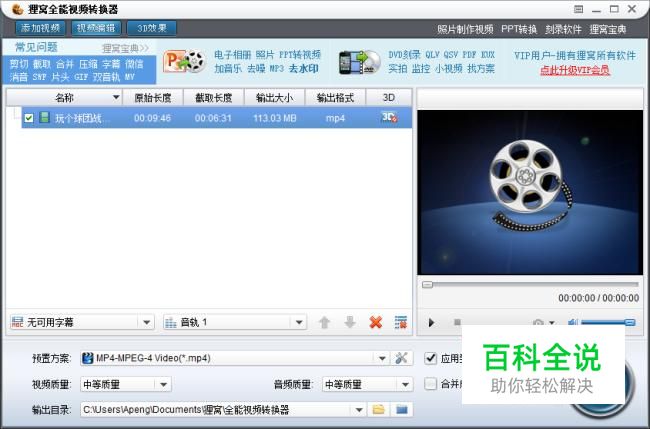This screenshot has height=429, width=650.
Task: Browse for an output directory with the blue folder icon
Action: pos(401,410)
